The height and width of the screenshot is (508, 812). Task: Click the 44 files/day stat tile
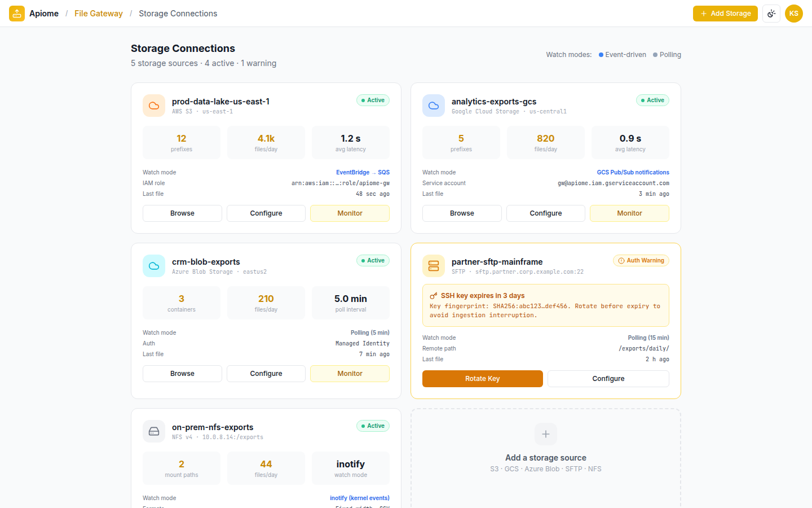click(266, 468)
